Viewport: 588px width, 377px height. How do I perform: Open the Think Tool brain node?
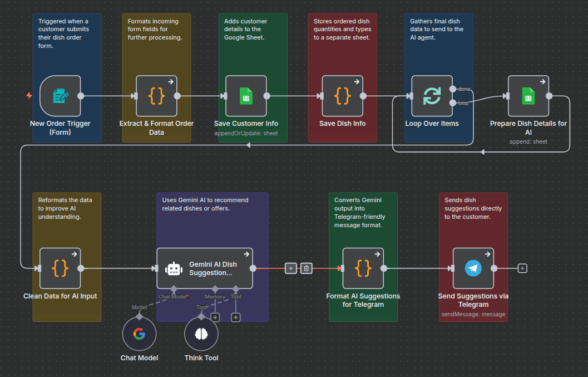tap(201, 334)
